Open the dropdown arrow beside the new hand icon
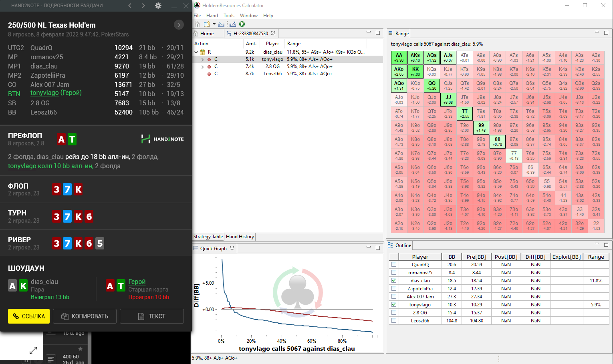 pos(214,24)
